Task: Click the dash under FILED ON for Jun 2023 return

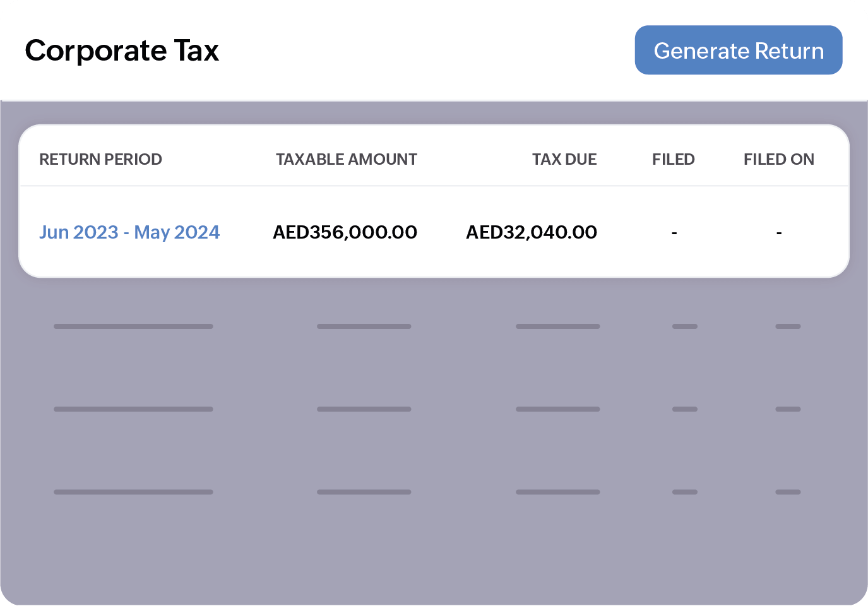Action: click(x=779, y=232)
